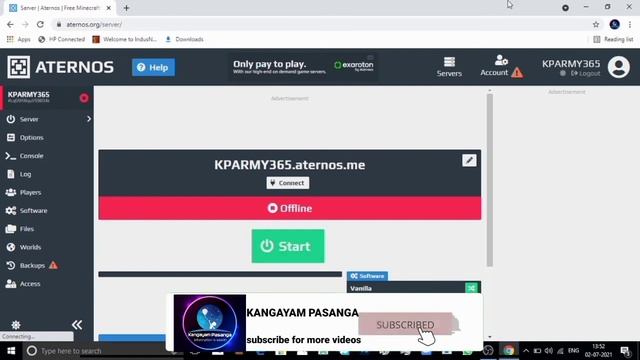Reload the page
This screenshot has width=640, height=360.
tap(40, 24)
